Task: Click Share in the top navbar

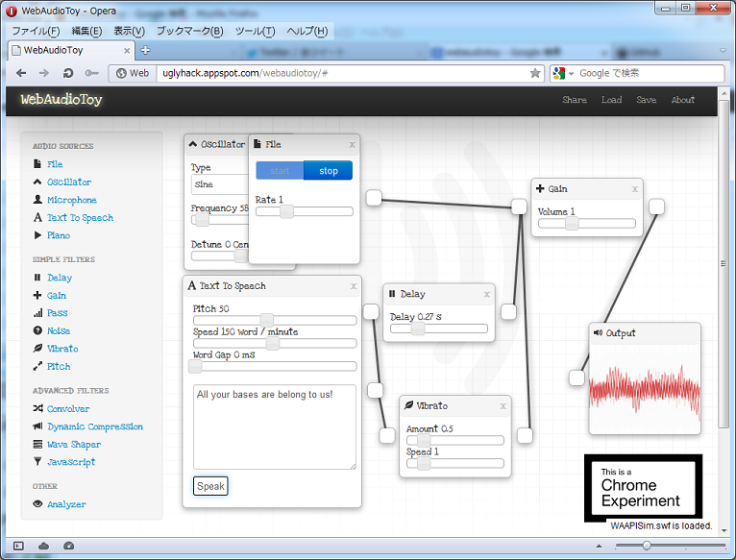Action: click(574, 100)
